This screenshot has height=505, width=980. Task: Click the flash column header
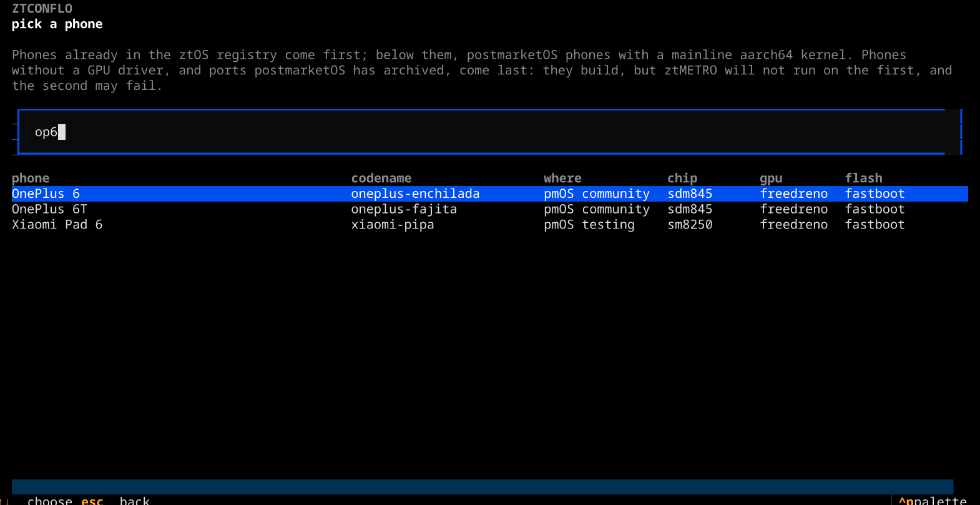click(864, 179)
